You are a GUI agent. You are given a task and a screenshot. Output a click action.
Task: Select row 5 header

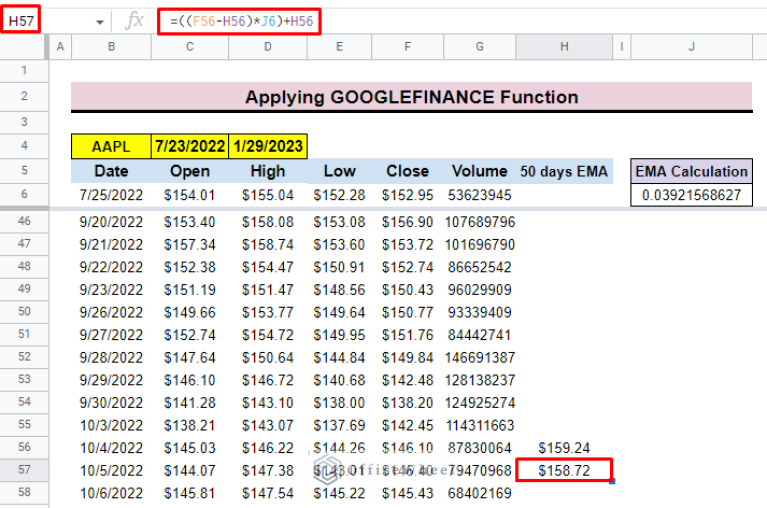pos(24,171)
